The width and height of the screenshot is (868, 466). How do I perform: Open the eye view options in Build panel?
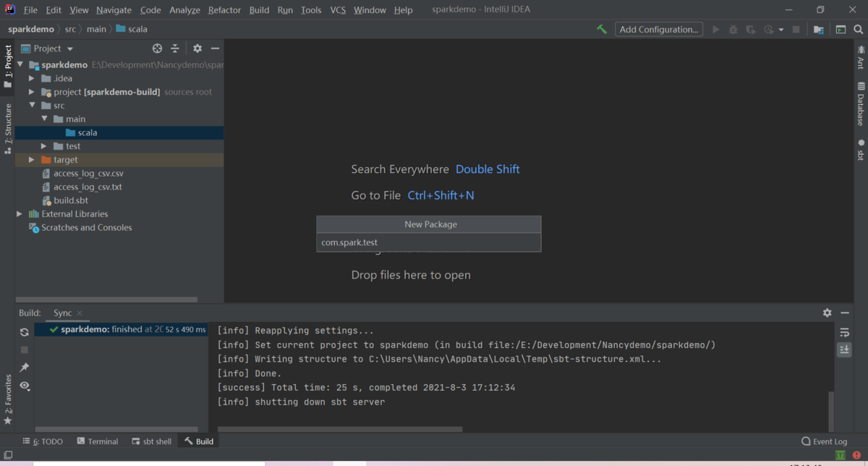tap(25, 386)
